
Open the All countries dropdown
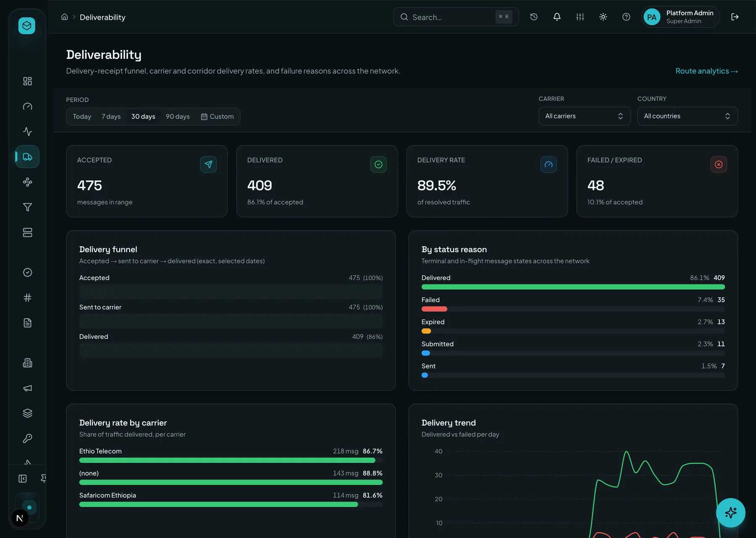[688, 116]
